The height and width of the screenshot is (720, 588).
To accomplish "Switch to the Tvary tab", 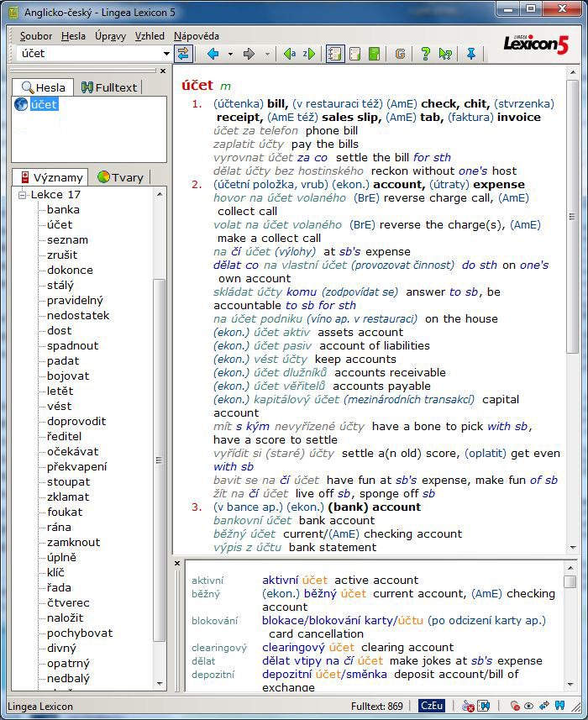I will (121, 177).
